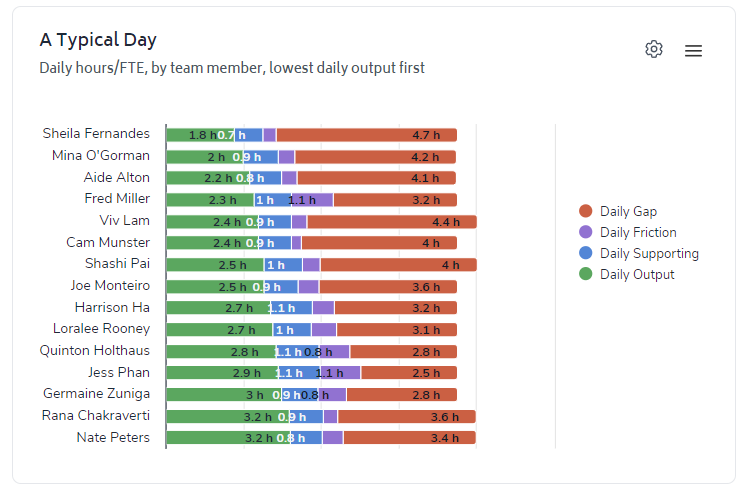Screen dimensions: 743x489
Task: Toggle the Daily Gap legend series
Action: (628, 211)
